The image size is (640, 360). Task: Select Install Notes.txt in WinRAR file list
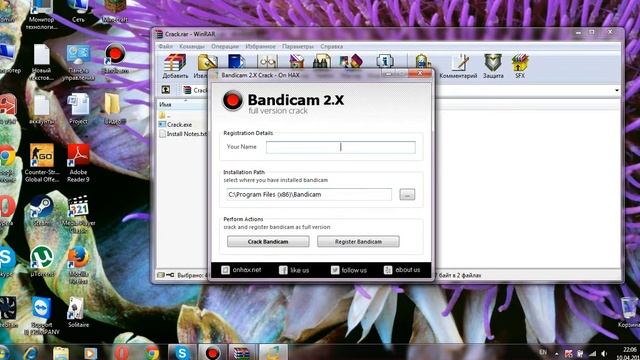[x=183, y=133]
